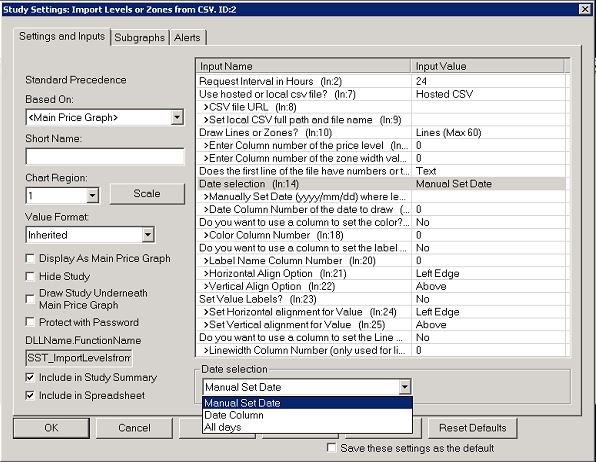Enable Protect with Password checkbox
The image size is (596, 462).
[30, 322]
